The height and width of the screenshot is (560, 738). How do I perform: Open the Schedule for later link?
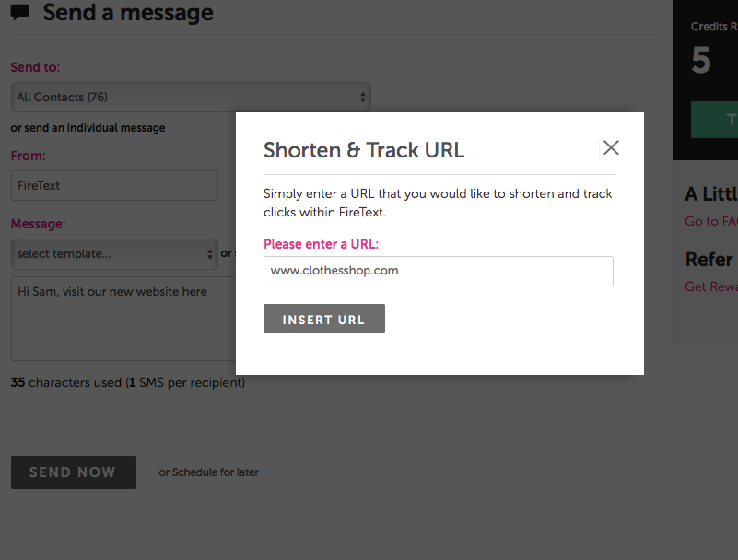click(x=215, y=472)
